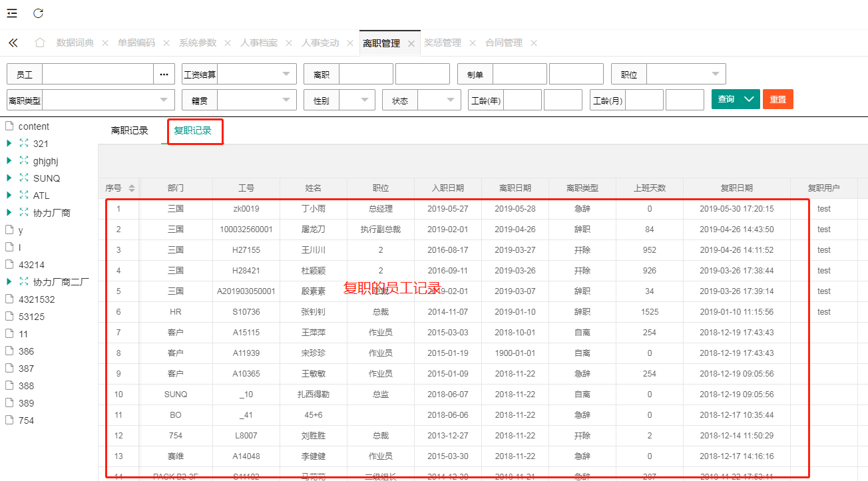
Task: Click the ellipsis button beside 员工 field
Action: coord(164,75)
